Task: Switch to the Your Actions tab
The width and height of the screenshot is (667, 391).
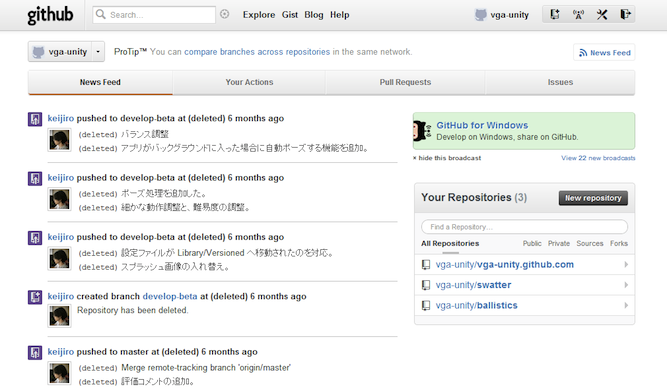Action: click(x=249, y=83)
